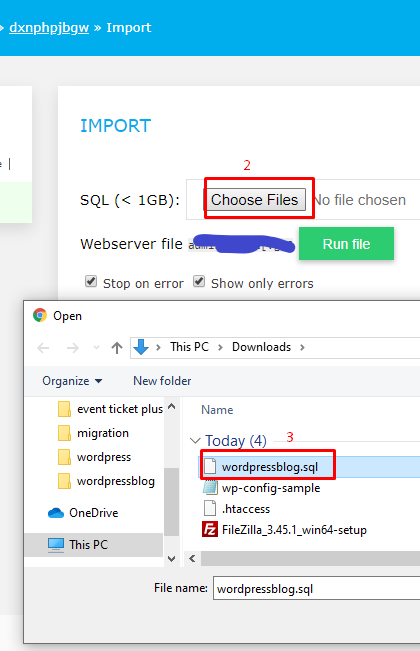Click the Choose Files button
This screenshot has width=420, height=651.
[x=254, y=200]
